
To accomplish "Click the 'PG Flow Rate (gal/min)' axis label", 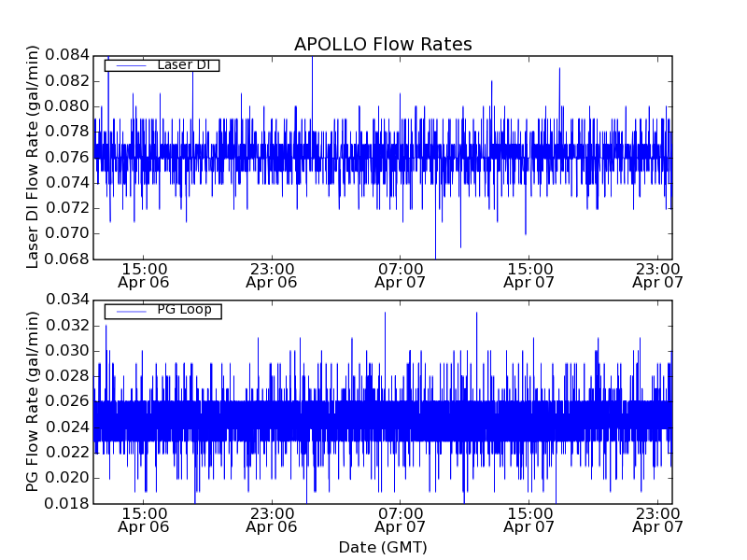I will (32, 401).
